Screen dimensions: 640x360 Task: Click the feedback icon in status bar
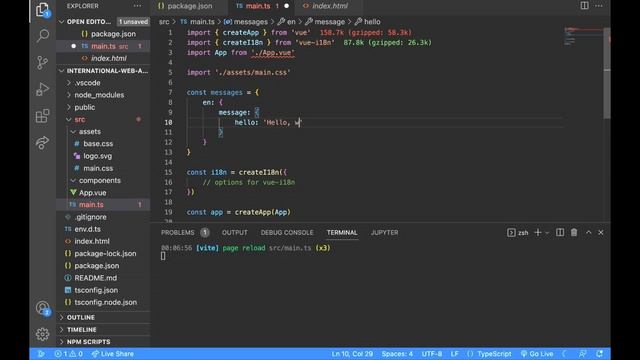(583, 354)
